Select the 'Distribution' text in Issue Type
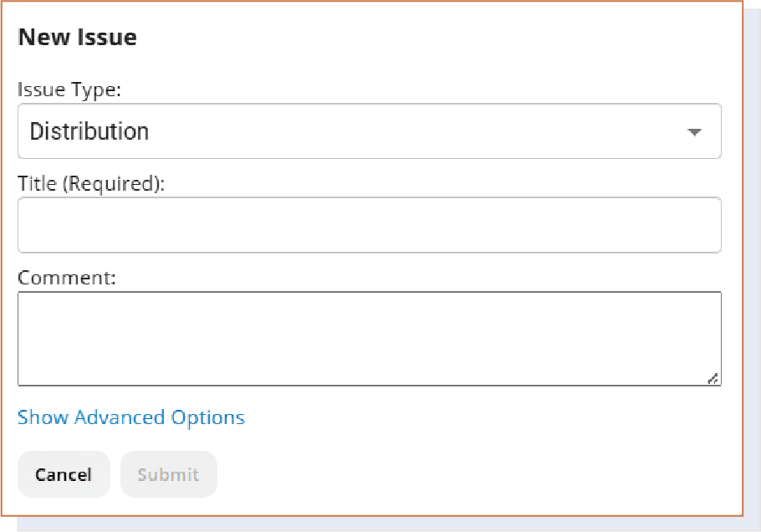 point(89,131)
